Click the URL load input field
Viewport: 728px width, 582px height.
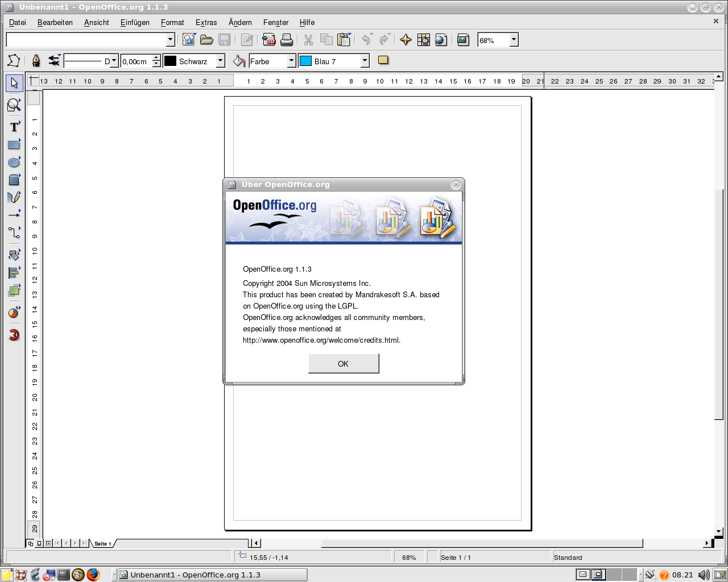coord(86,40)
